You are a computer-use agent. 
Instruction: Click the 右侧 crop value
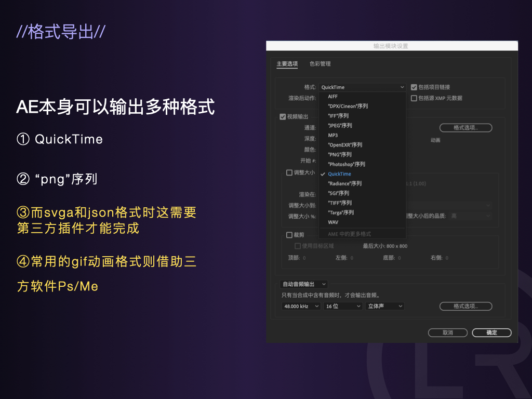pos(447,258)
